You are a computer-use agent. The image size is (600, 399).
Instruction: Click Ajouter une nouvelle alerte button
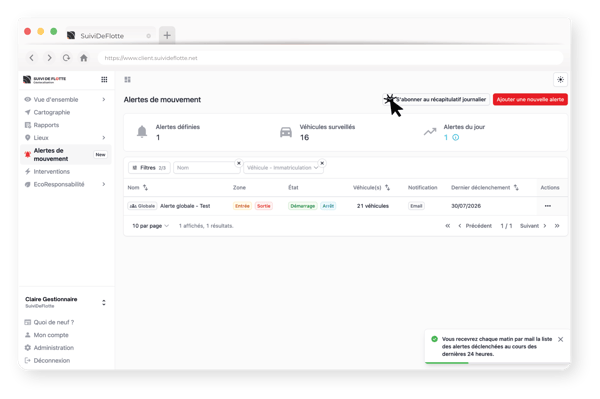pyautogui.click(x=530, y=99)
